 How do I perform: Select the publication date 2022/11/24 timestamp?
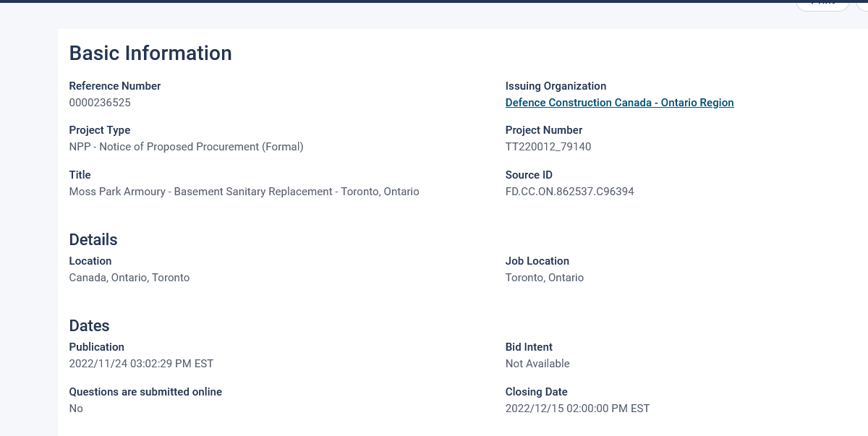(141, 364)
